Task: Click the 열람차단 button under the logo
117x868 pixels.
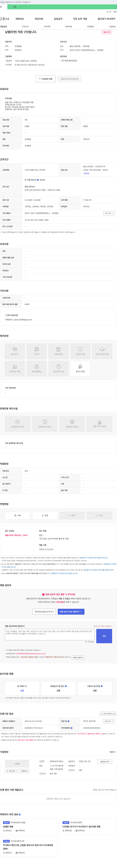Action: click(x=24, y=771)
